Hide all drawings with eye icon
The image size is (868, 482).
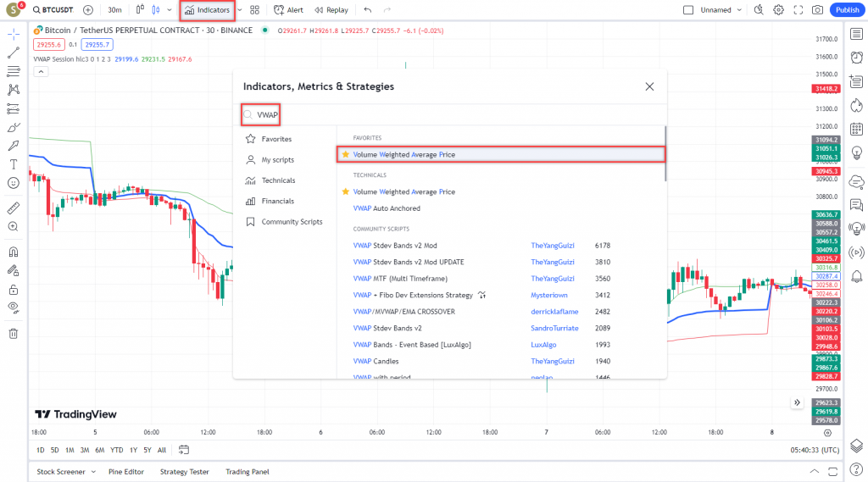(14, 307)
